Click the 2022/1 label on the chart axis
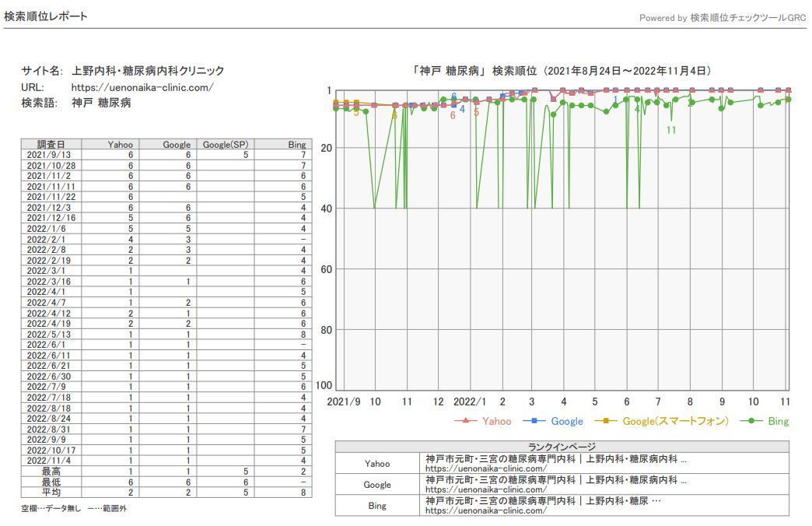The height and width of the screenshot is (526, 812). [469, 402]
